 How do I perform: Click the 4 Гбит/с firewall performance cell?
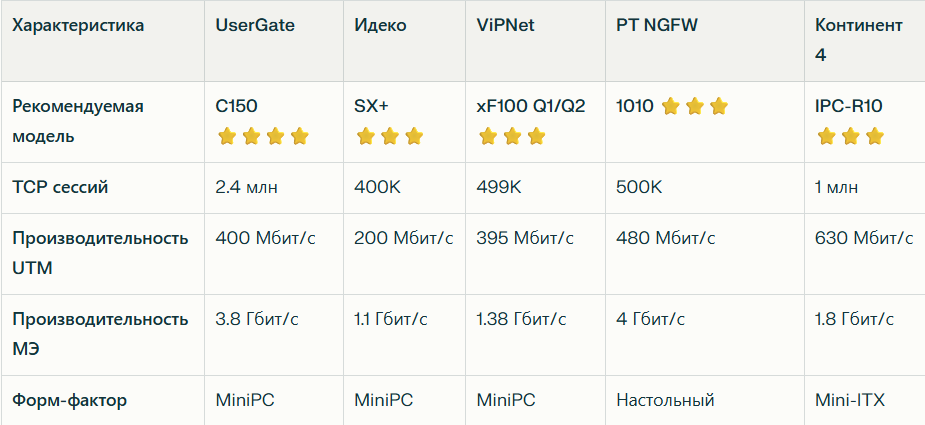pyautogui.click(x=650, y=319)
